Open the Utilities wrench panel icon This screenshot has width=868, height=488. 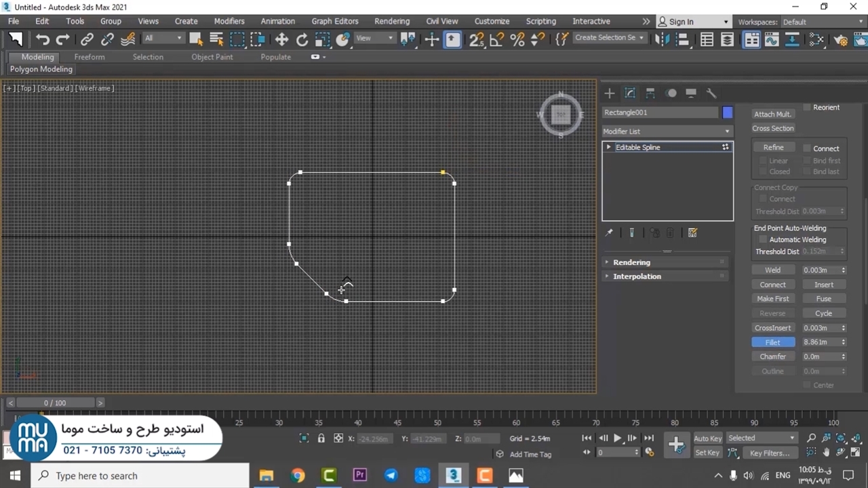[x=711, y=94]
